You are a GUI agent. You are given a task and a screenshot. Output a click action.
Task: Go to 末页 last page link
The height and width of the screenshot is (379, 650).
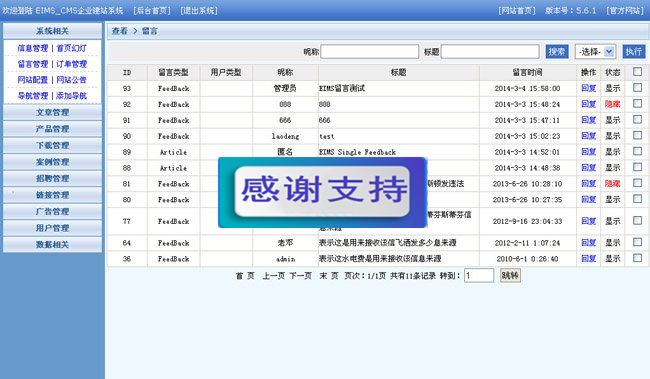coord(329,276)
